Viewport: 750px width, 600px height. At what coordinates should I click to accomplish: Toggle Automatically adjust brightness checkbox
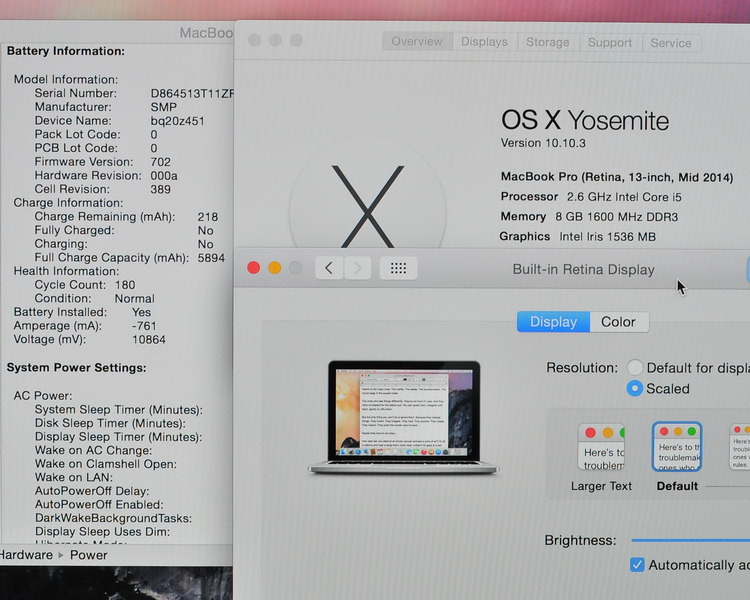point(637,565)
